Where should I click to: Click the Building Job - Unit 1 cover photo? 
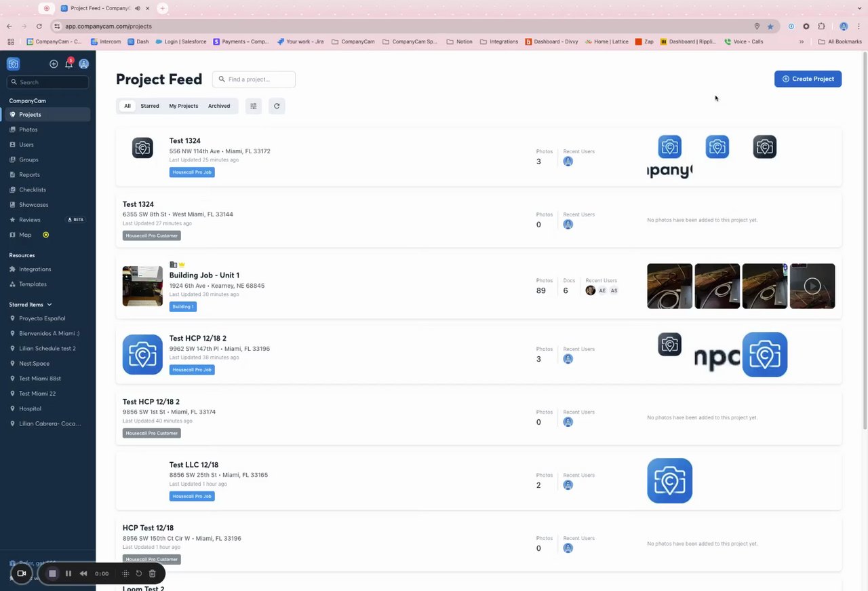pyautogui.click(x=142, y=286)
